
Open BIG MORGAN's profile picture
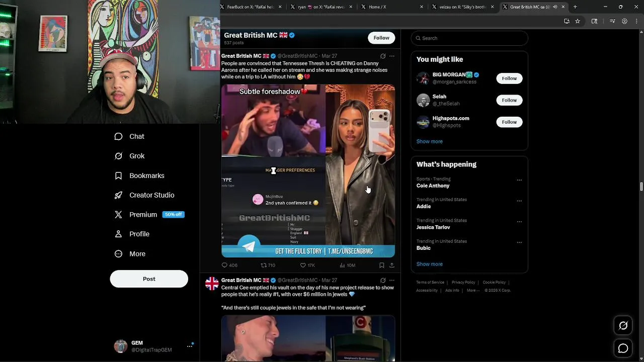pos(423,78)
